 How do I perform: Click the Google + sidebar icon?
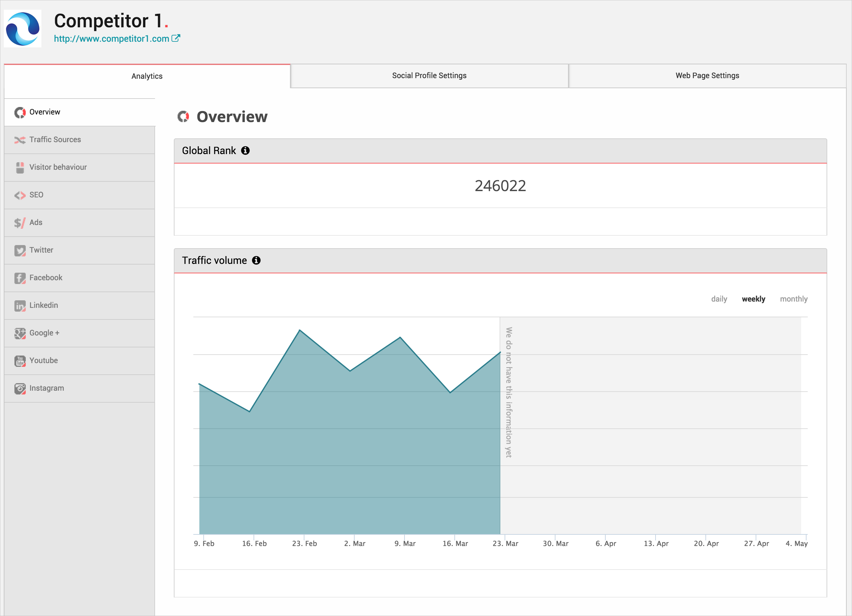(20, 333)
